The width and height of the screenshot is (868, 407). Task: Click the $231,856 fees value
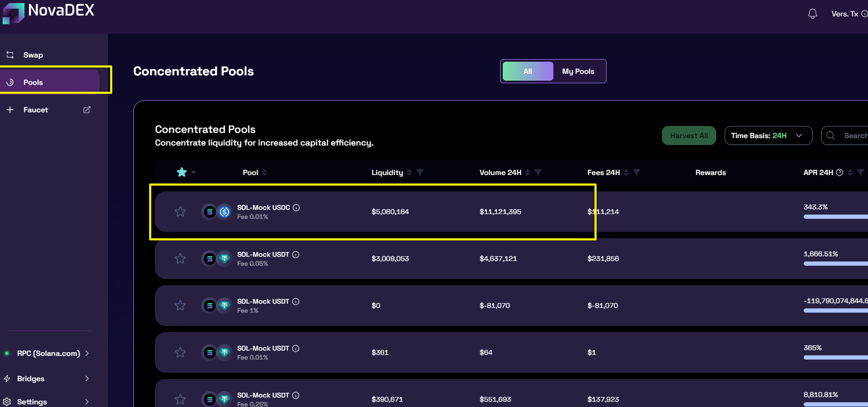click(603, 258)
